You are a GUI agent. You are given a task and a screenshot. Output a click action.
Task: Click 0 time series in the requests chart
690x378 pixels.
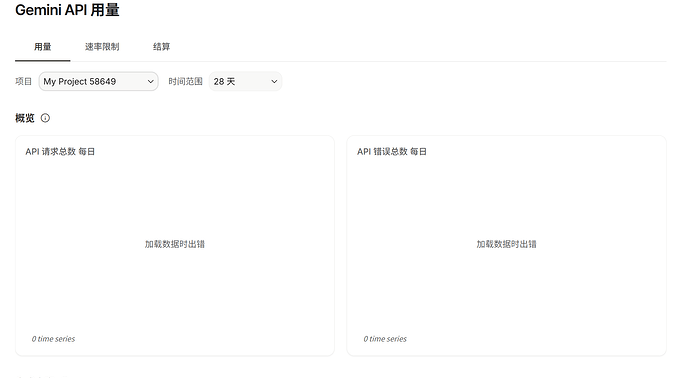coord(53,339)
